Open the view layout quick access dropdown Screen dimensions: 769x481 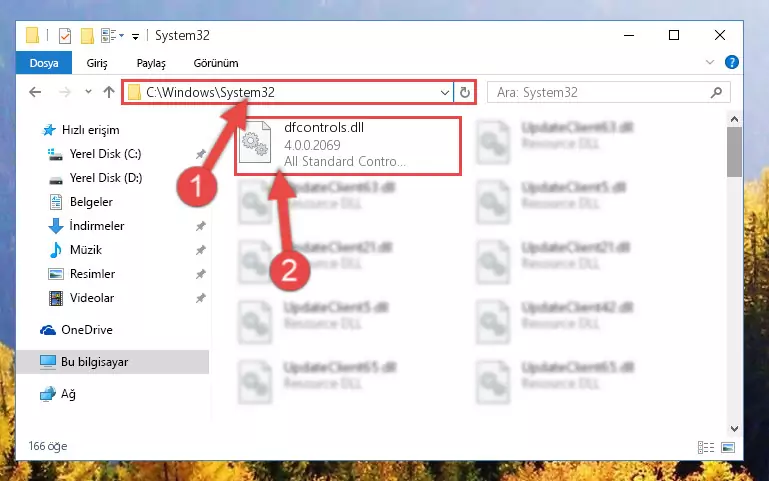112,36
